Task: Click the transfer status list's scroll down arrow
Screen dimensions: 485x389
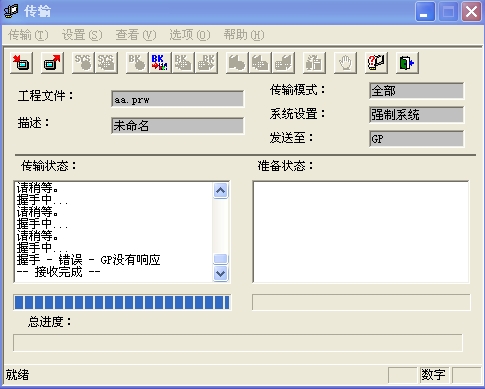Action: (x=221, y=273)
